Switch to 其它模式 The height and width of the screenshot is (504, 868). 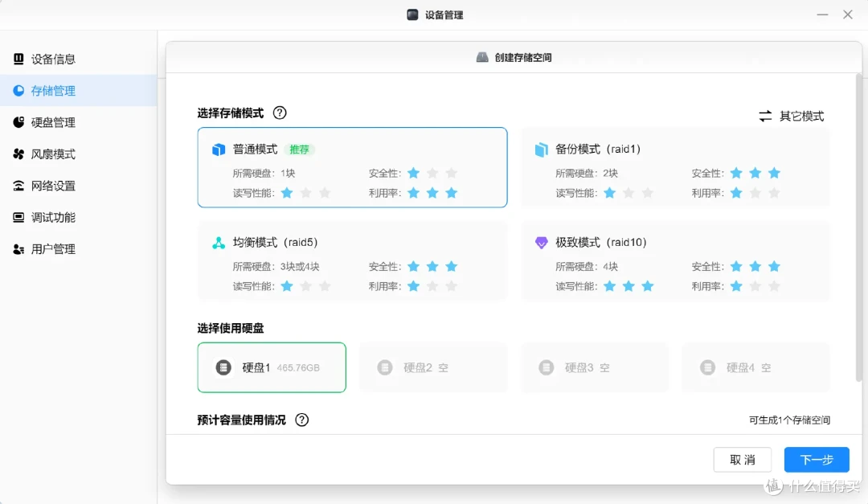(791, 116)
